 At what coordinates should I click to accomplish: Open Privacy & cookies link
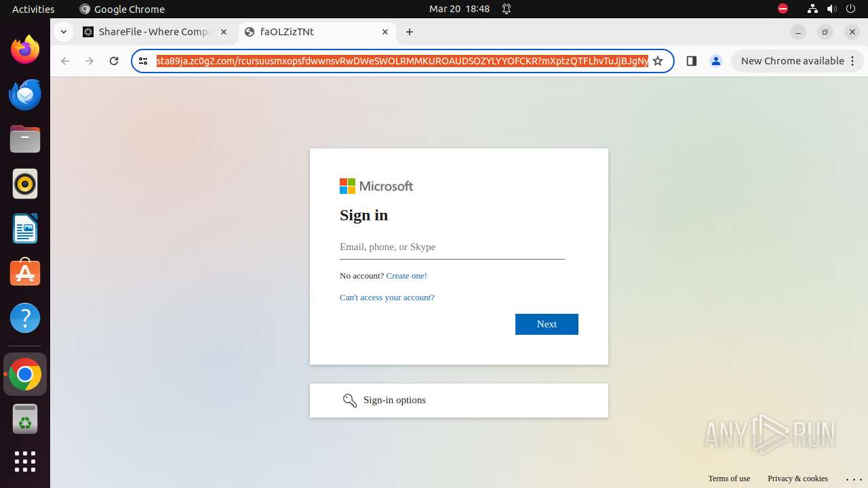[797, 479]
